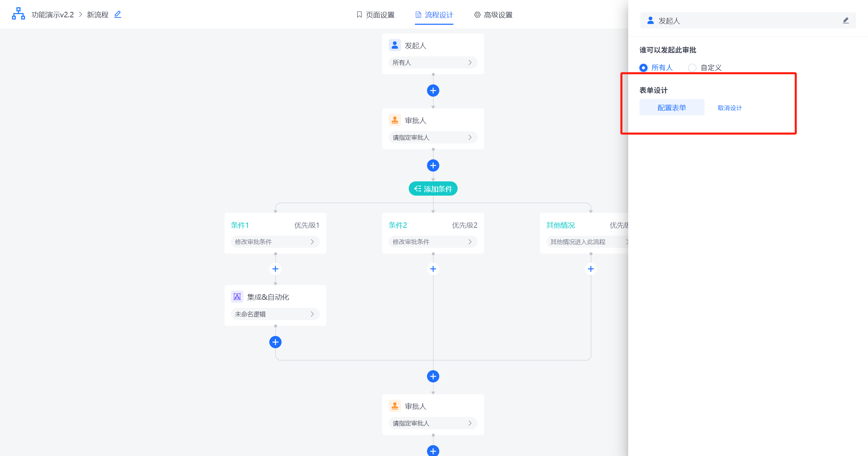This screenshot has width=868, height=456.
Task: Switch to the 高级设置 tab
Action: pyautogui.click(x=493, y=15)
